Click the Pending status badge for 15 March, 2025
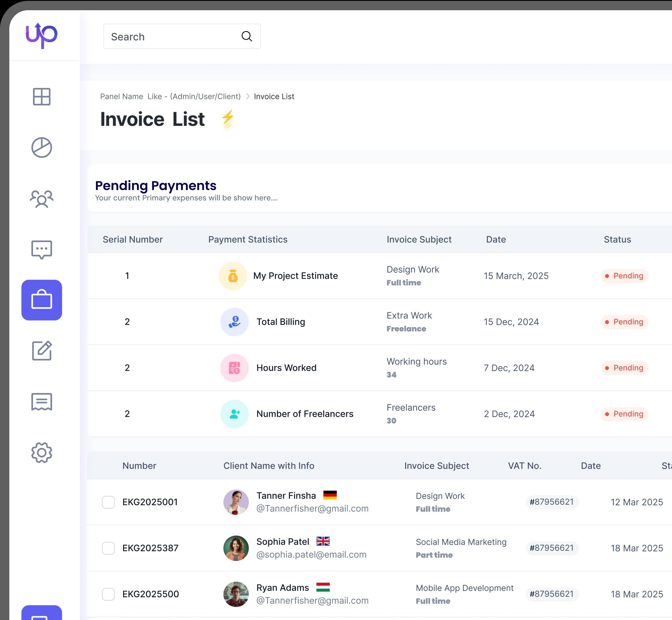The width and height of the screenshot is (672, 620). pos(624,276)
